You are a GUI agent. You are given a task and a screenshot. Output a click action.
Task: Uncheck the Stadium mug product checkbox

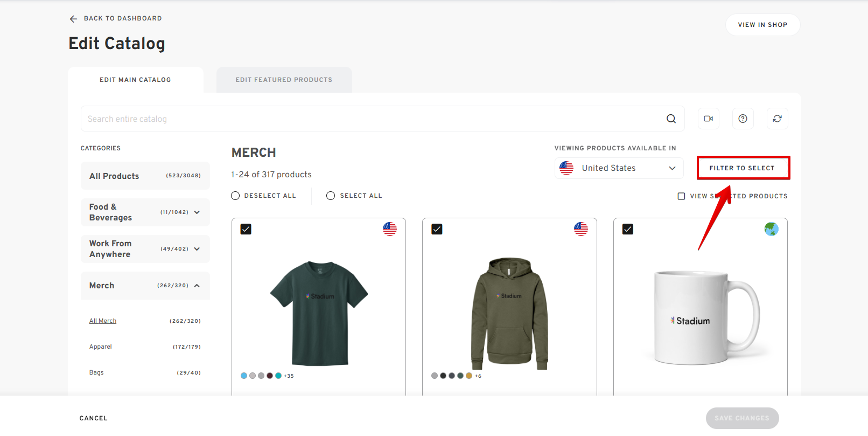[x=628, y=229]
